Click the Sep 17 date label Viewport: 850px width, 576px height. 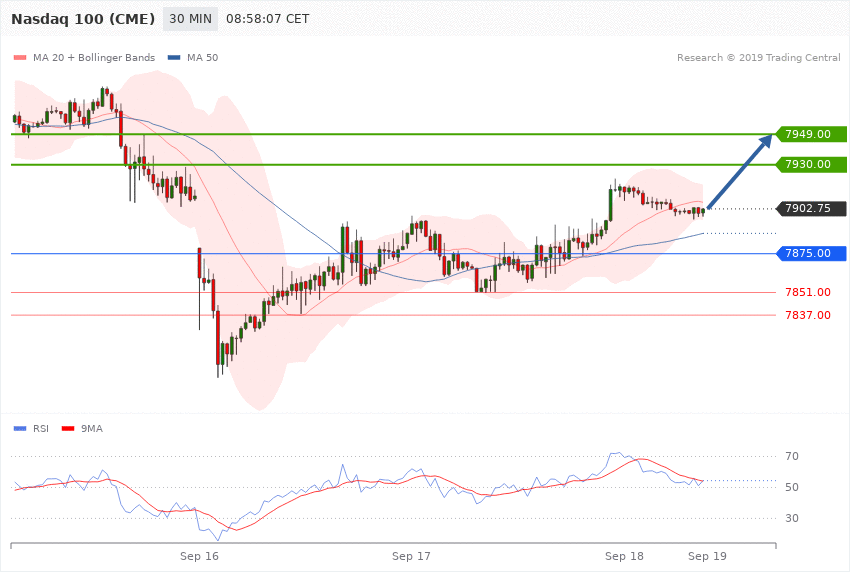pos(411,556)
